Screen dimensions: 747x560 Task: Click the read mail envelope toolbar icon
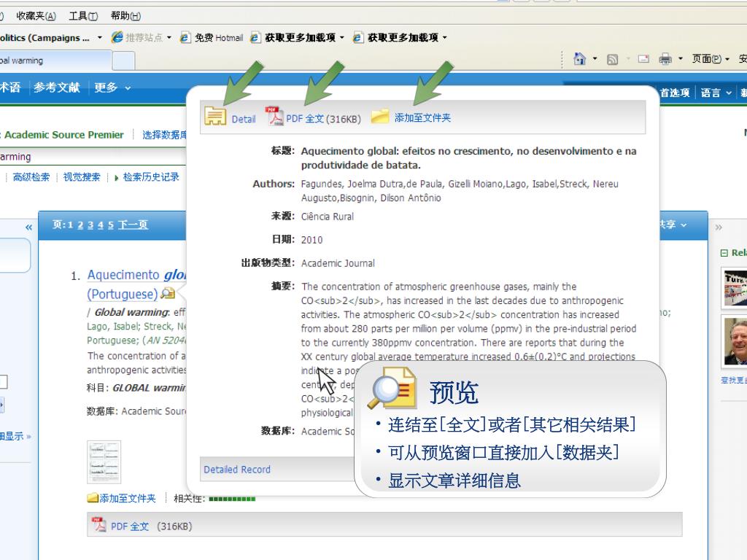[x=643, y=59]
